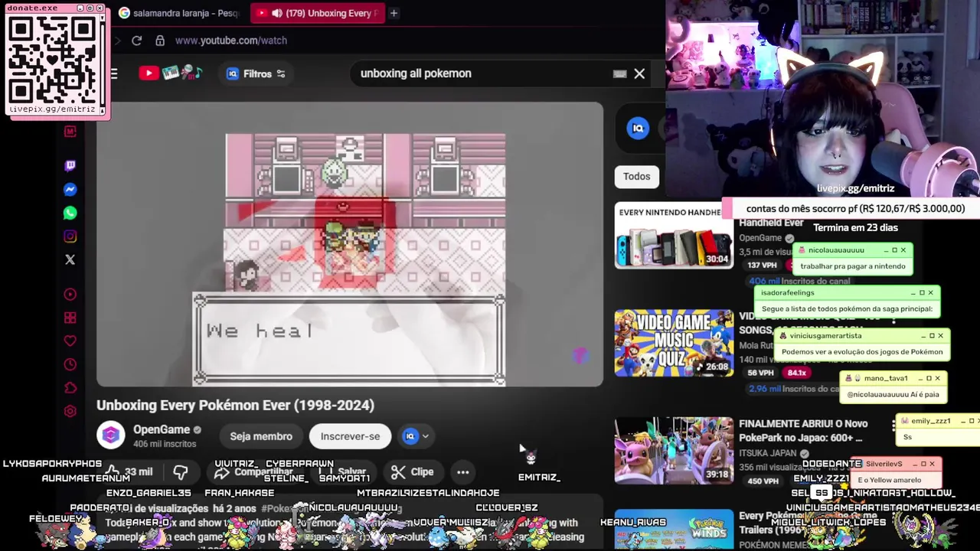This screenshot has width=980, height=551.
Task: Open more actions three-dot menu
Action: pos(463,472)
